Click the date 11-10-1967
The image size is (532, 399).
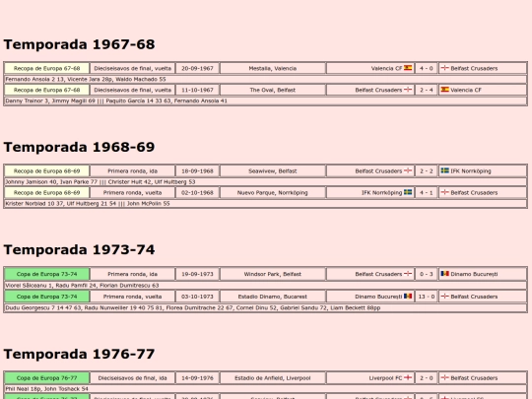pos(197,90)
